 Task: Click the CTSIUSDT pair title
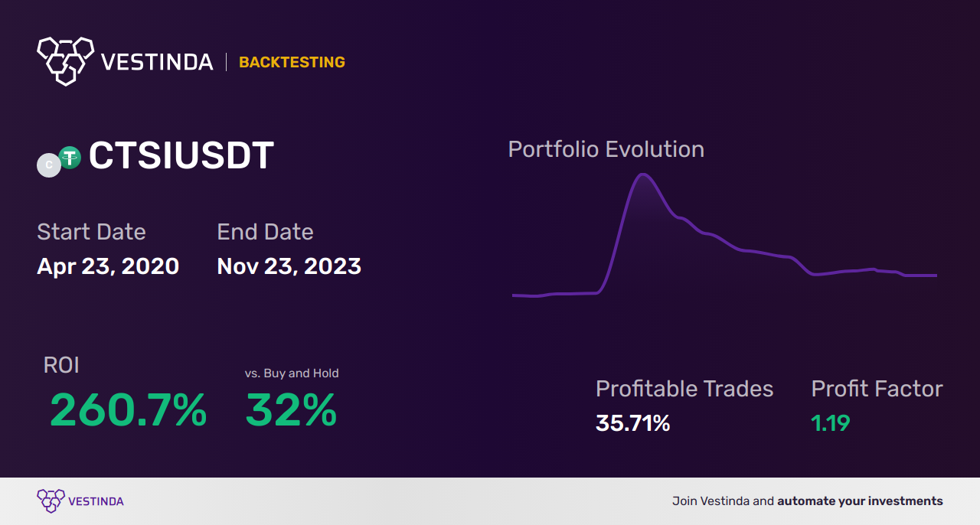tap(181, 156)
